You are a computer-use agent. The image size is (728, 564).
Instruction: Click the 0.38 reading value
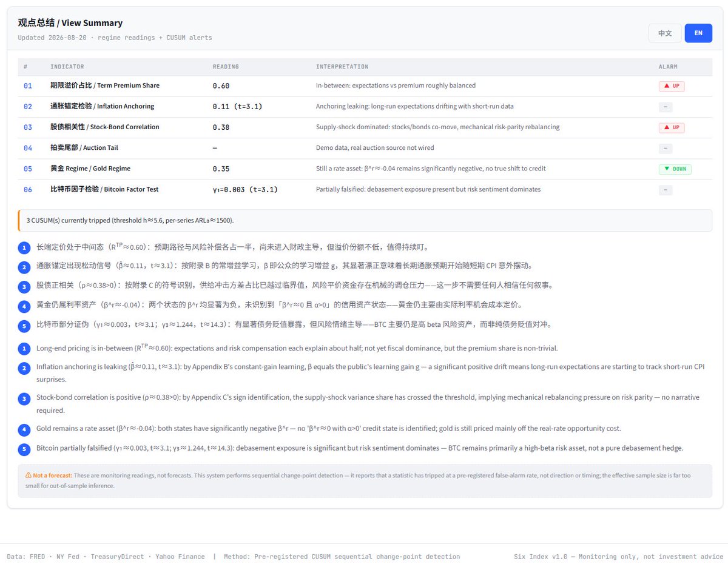(221, 127)
